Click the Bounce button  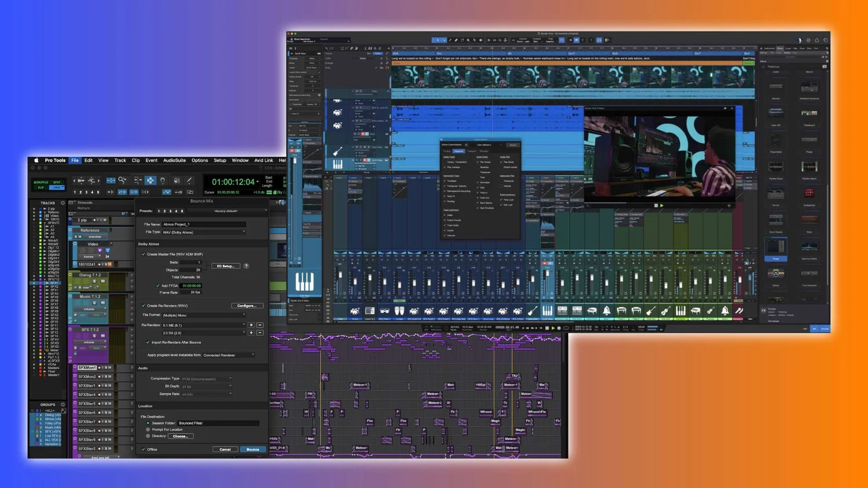coord(252,449)
